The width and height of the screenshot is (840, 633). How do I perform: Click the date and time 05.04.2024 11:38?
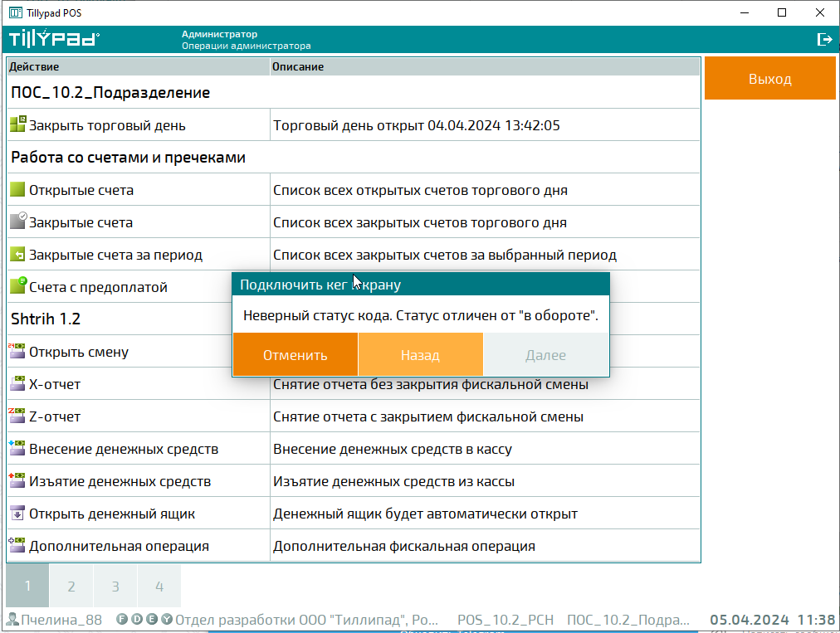click(772, 620)
